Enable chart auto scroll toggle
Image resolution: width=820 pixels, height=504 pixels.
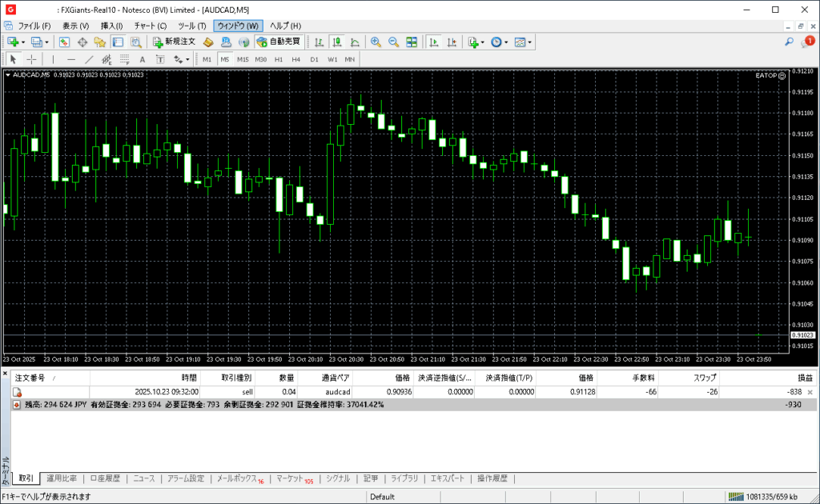pos(433,42)
